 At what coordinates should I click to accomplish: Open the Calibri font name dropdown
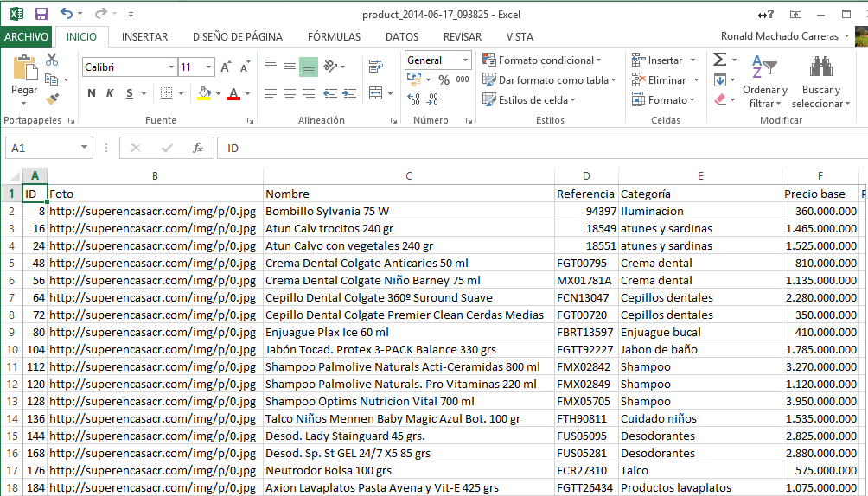tap(171, 67)
